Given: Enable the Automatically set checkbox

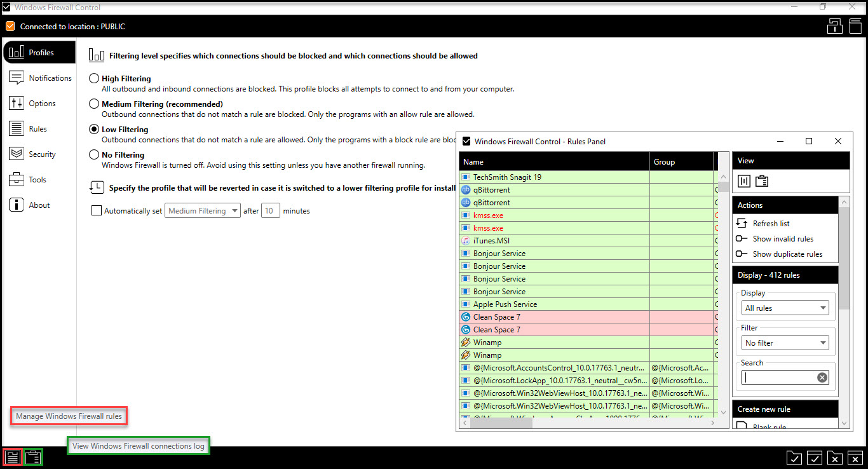Looking at the screenshot, I should pos(97,211).
